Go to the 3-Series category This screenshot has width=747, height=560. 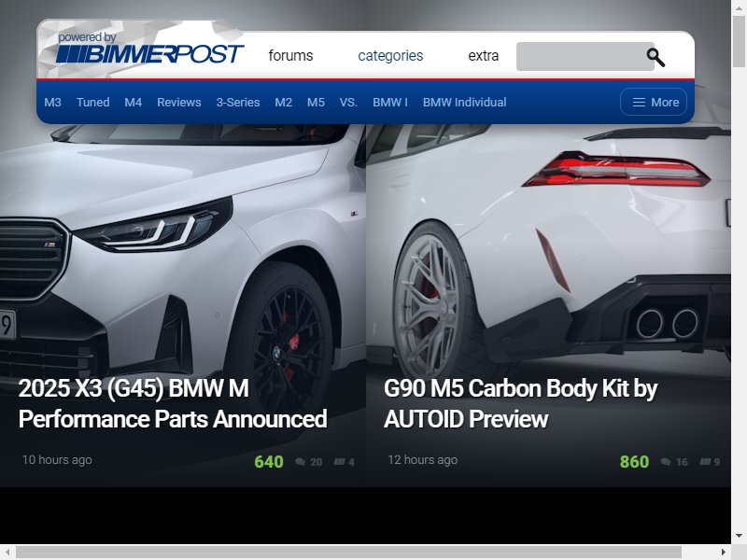pos(238,103)
